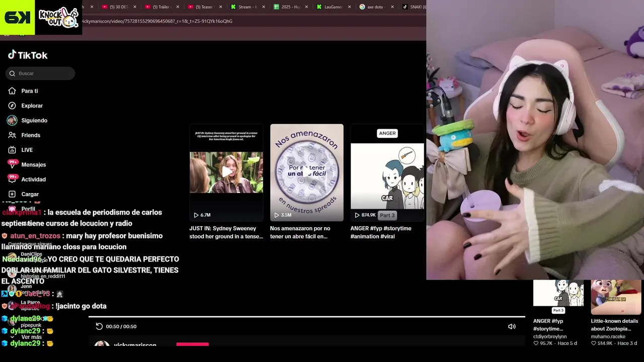Click the Cargar plus icon

coord(12,194)
